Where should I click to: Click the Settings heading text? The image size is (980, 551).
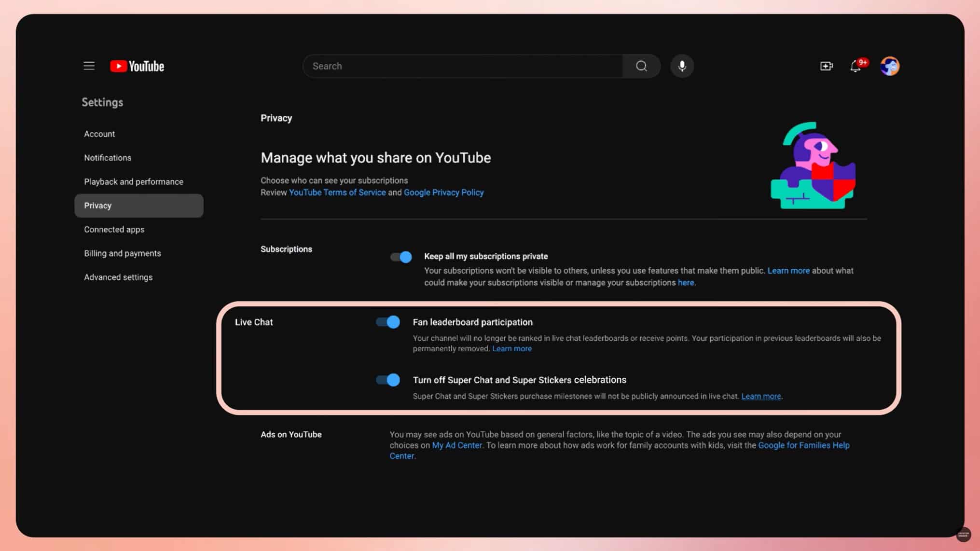pos(102,102)
